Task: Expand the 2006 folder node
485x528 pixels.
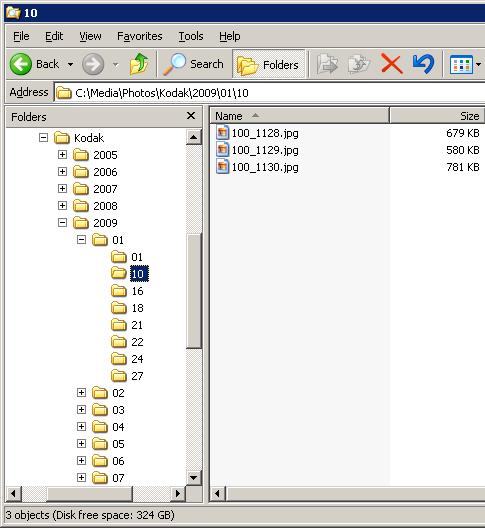Action: 62,171
